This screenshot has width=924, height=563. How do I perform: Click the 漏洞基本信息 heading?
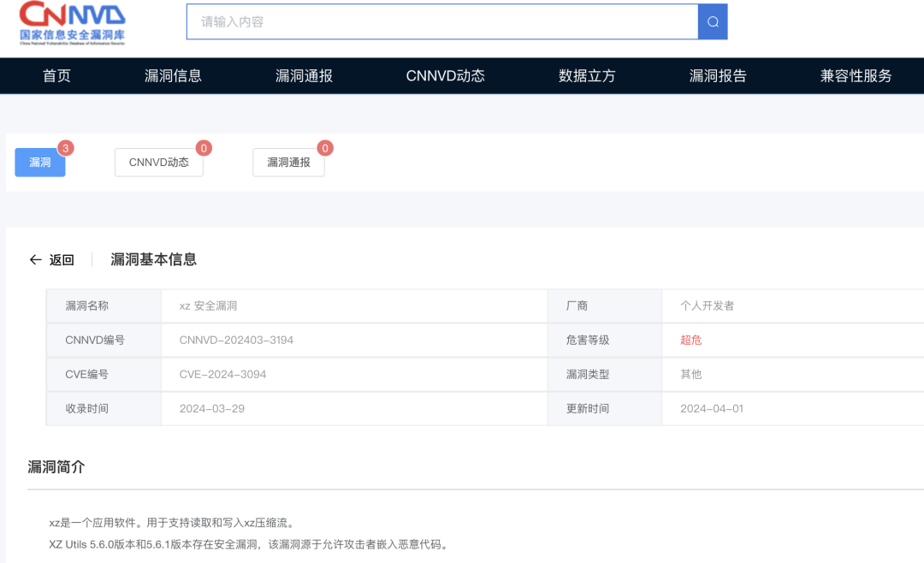(x=154, y=259)
